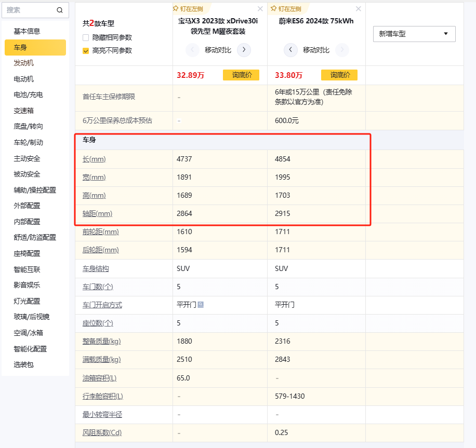The width and height of the screenshot is (476, 448).
Task: Click the search magnifier icon
Action: pyautogui.click(x=60, y=10)
